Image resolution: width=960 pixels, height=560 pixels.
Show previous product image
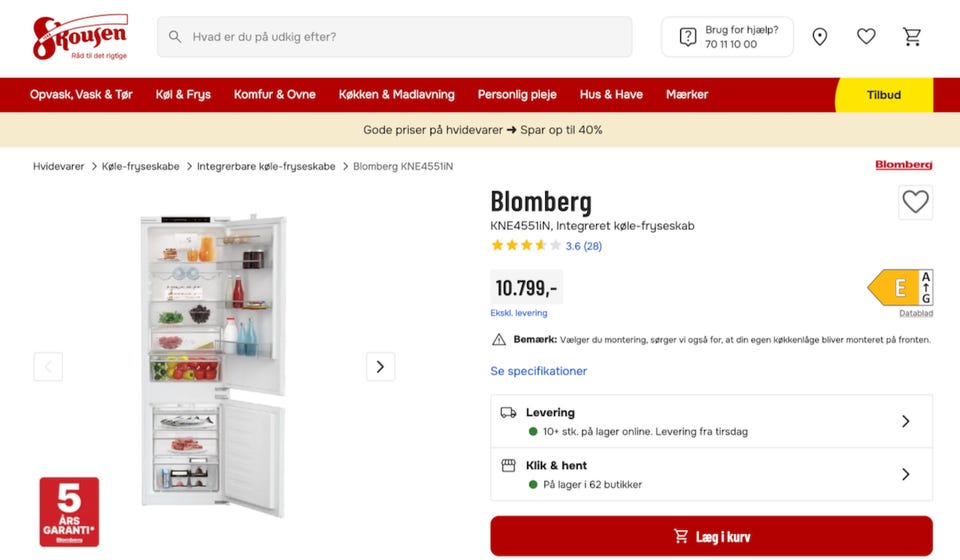48,367
